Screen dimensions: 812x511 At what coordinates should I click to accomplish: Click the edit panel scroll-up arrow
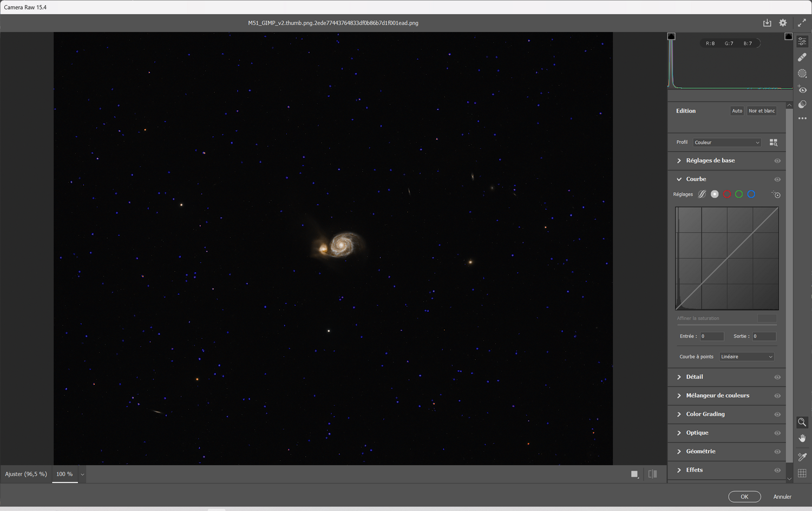(x=789, y=105)
